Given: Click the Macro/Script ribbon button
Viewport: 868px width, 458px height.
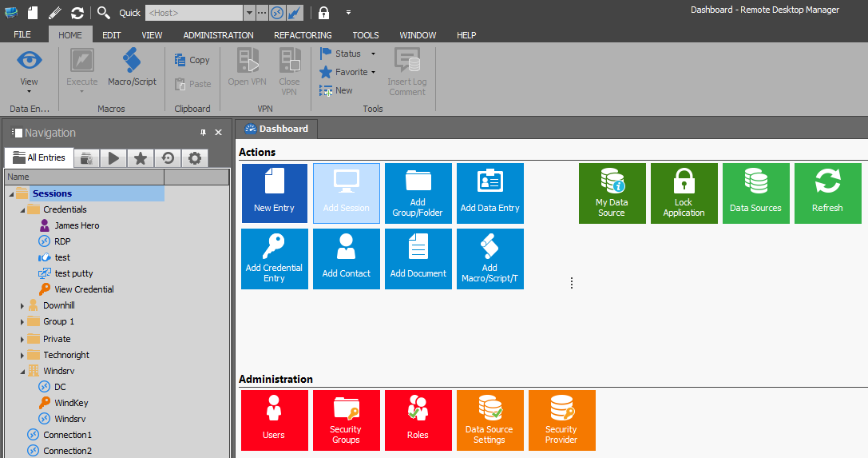Looking at the screenshot, I should 132,68.
